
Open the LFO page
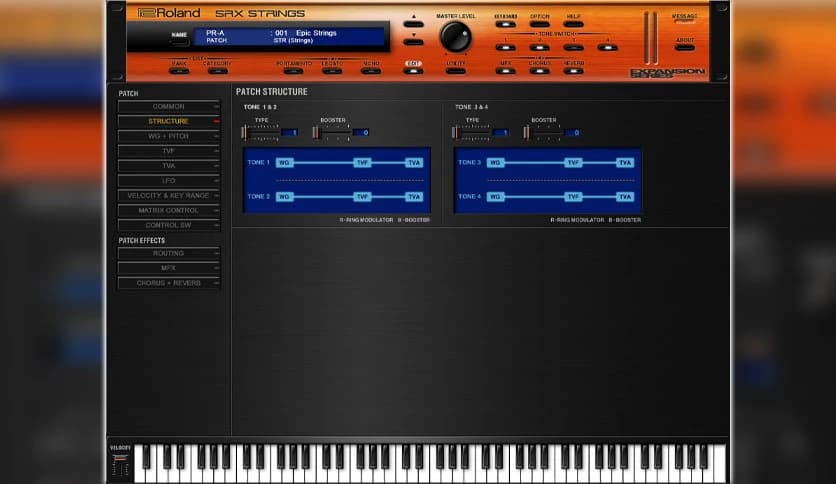(x=168, y=181)
